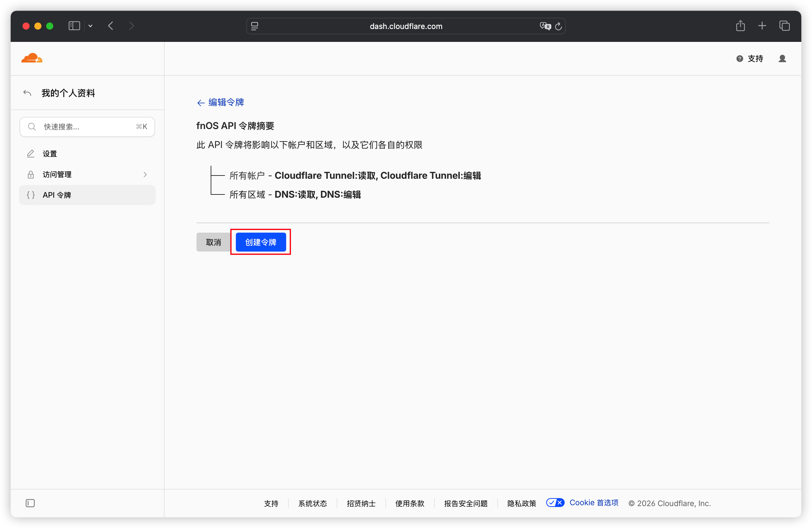This screenshot has height=528, width=812.
Task: Click 取消 button
Action: [213, 242]
